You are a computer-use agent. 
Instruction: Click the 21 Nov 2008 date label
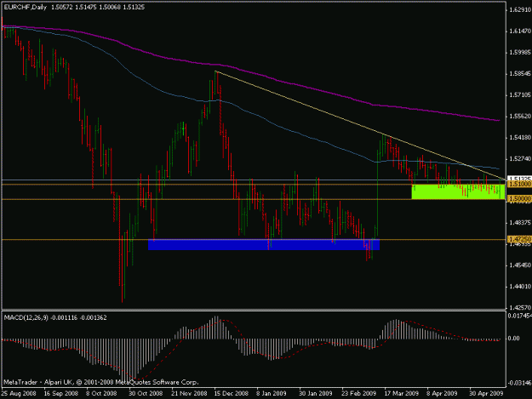point(189,394)
